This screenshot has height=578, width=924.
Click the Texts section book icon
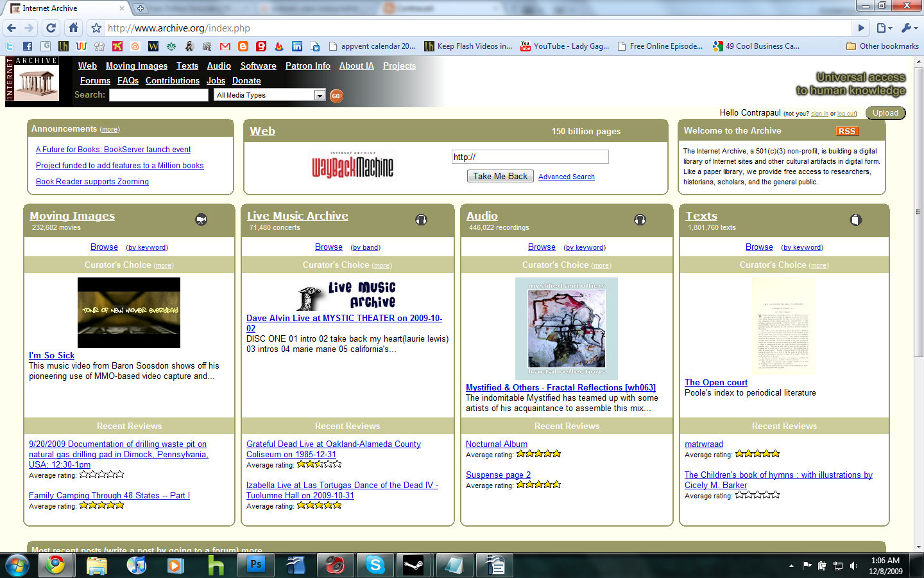[x=856, y=220]
